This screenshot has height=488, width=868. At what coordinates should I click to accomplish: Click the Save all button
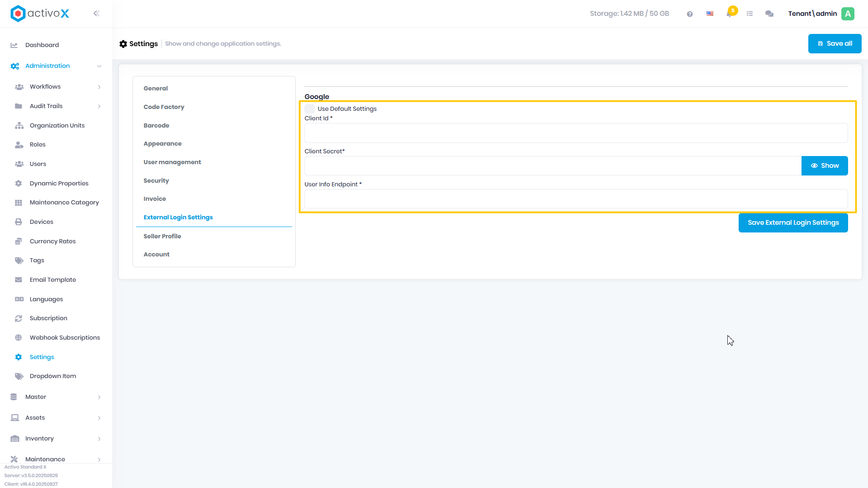coord(835,44)
